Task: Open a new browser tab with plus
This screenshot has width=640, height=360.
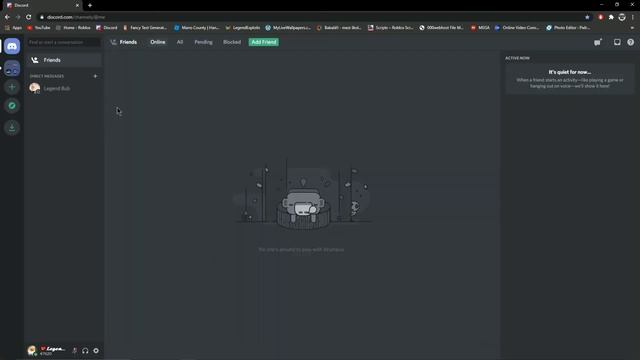Action: click(x=90, y=5)
